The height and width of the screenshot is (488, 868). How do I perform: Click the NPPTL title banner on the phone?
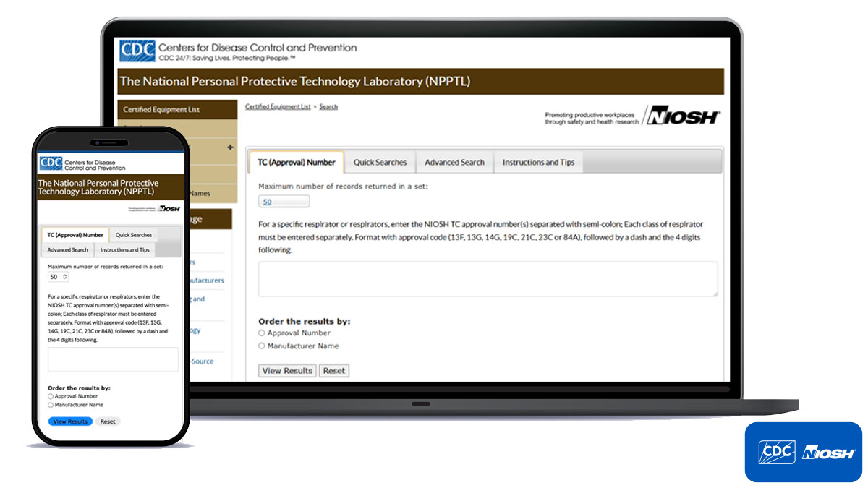pos(111,187)
